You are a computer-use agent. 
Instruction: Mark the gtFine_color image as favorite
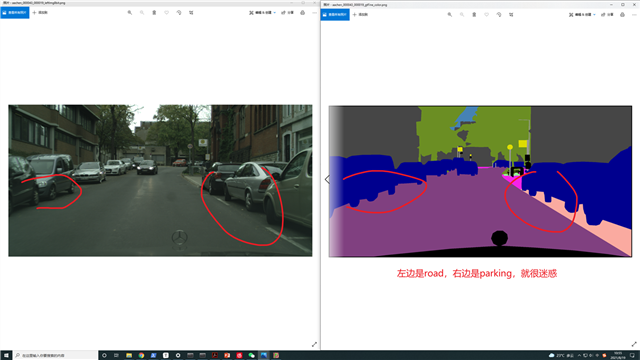(487, 15)
